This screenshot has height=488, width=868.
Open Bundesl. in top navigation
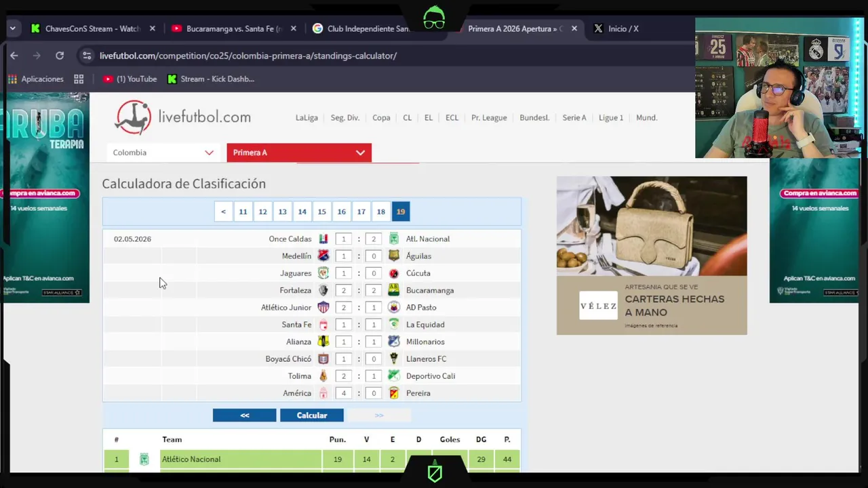(534, 118)
